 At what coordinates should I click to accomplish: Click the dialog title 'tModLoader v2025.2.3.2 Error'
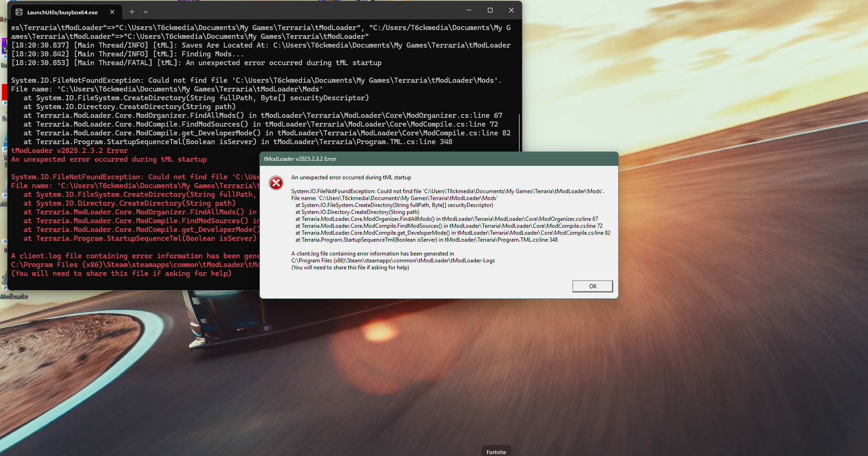[300, 159]
